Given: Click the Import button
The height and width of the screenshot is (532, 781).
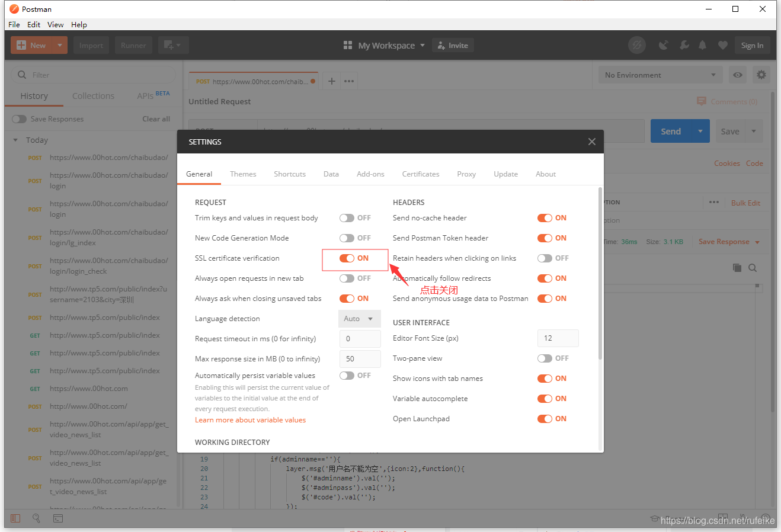Looking at the screenshot, I should click(91, 45).
